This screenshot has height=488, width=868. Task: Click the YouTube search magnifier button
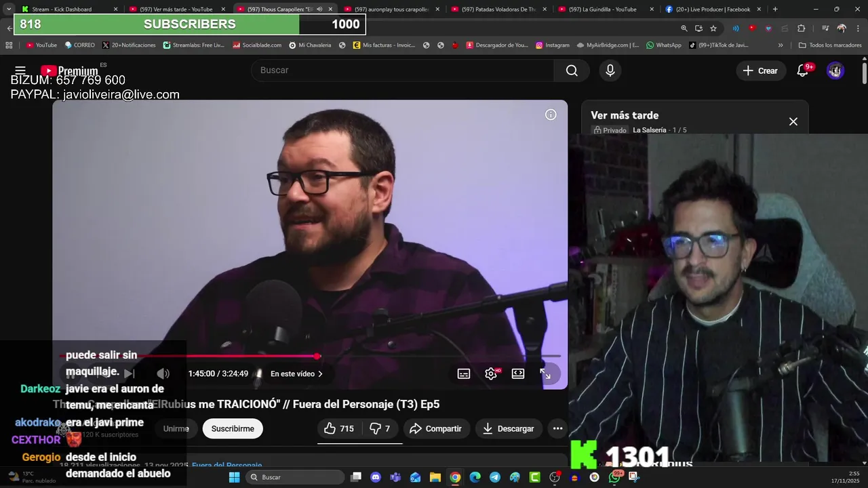572,70
